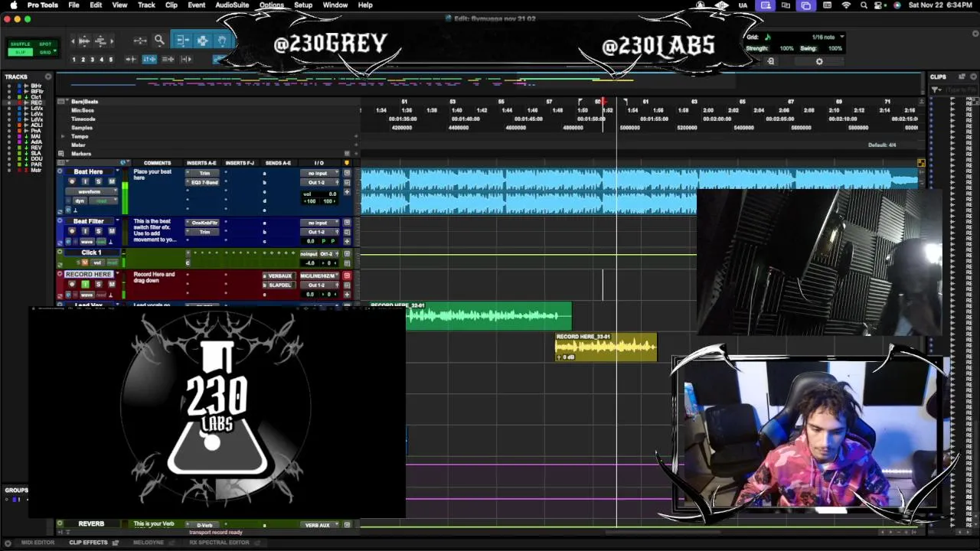The width and height of the screenshot is (980, 551).
Task: Switch to the Melodyne tab
Action: (149, 543)
